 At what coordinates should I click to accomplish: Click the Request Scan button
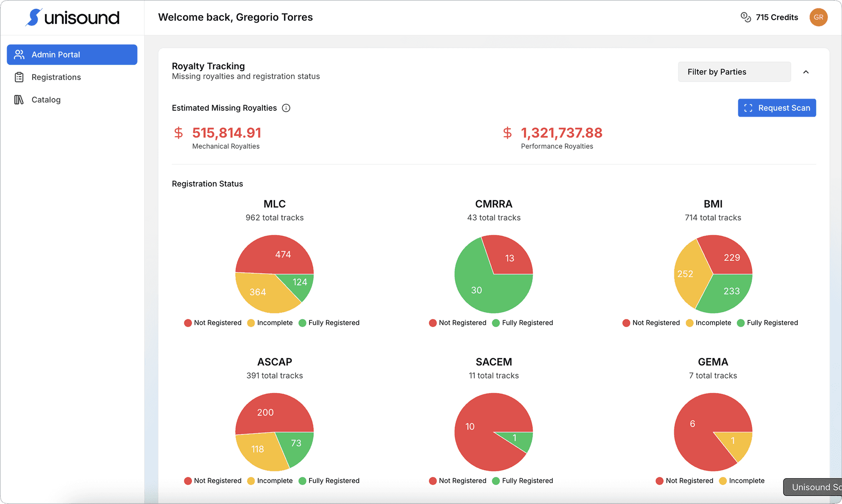point(776,108)
